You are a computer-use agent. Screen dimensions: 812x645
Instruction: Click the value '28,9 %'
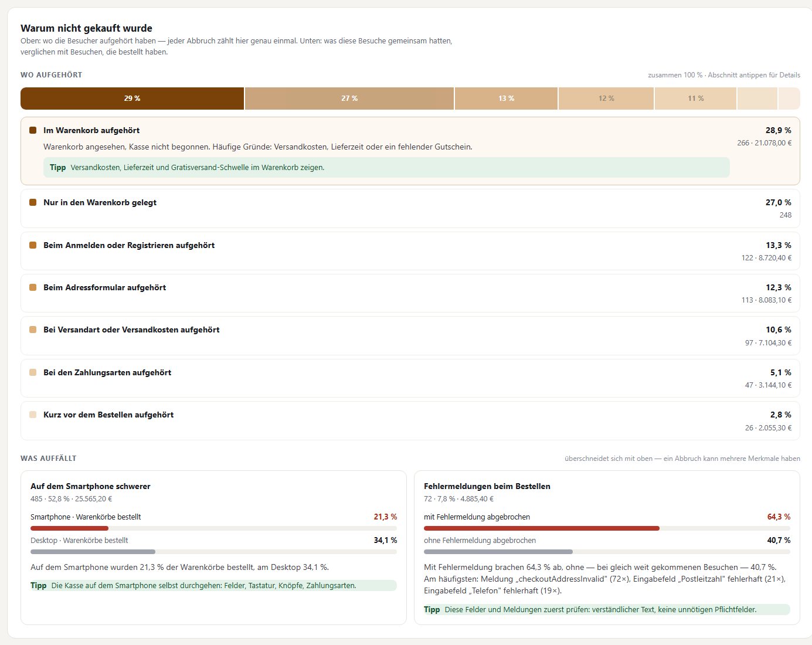(x=778, y=130)
